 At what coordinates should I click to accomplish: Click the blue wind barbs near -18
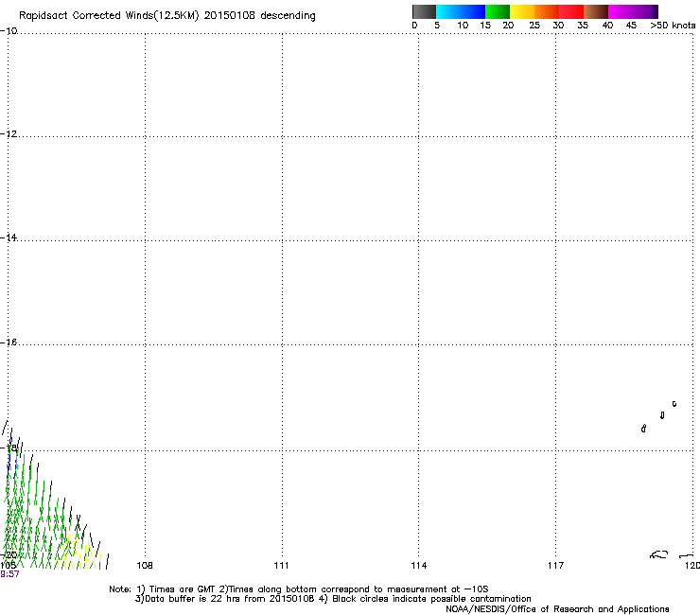point(11,460)
